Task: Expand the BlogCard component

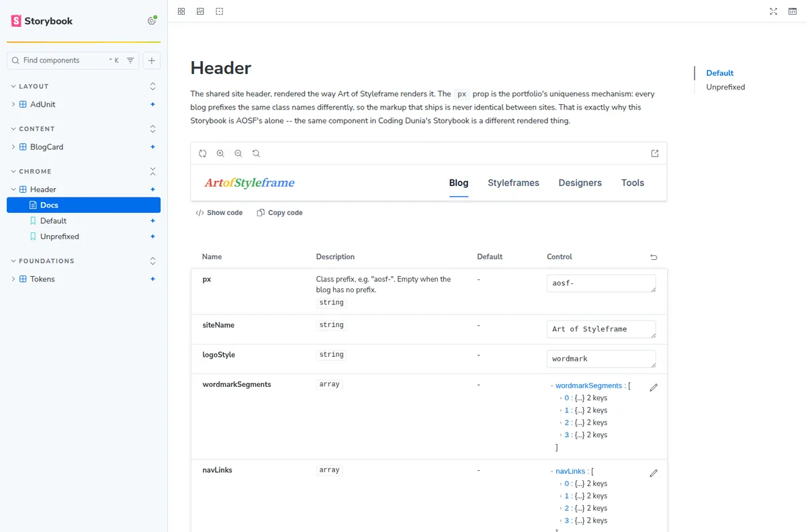Action: (x=46, y=147)
